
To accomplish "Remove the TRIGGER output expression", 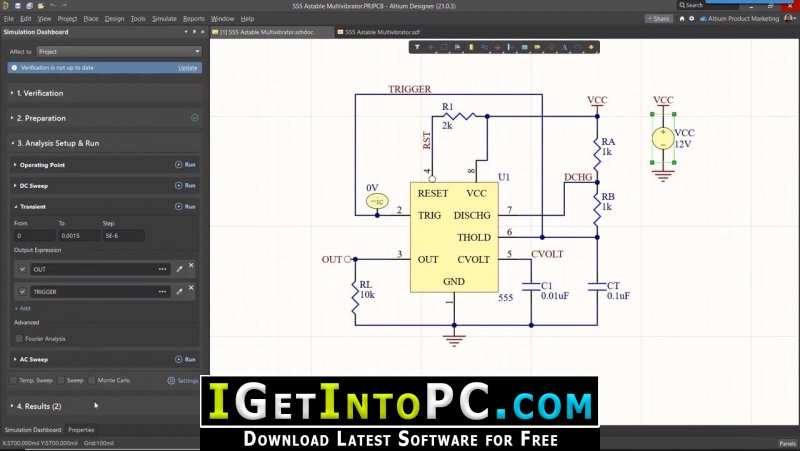I will tap(191, 288).
